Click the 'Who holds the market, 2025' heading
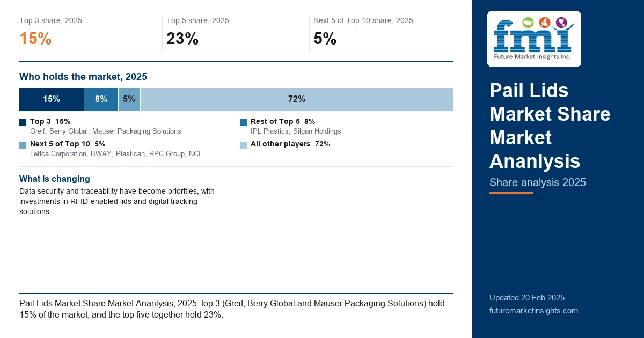Screen dimensions: 644x338 coord(83,77)
